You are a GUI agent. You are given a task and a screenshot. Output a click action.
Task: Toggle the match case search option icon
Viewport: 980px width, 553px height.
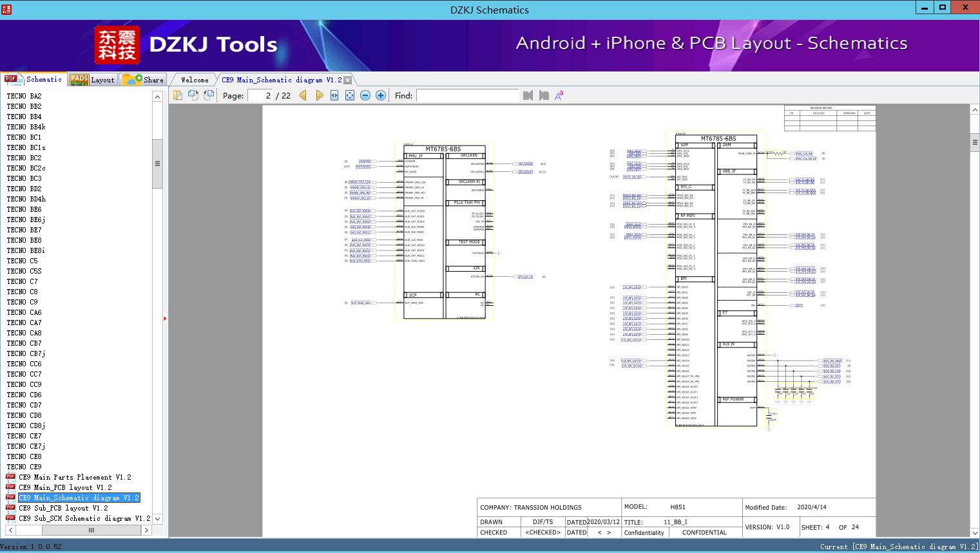click(x=559, y=95)
